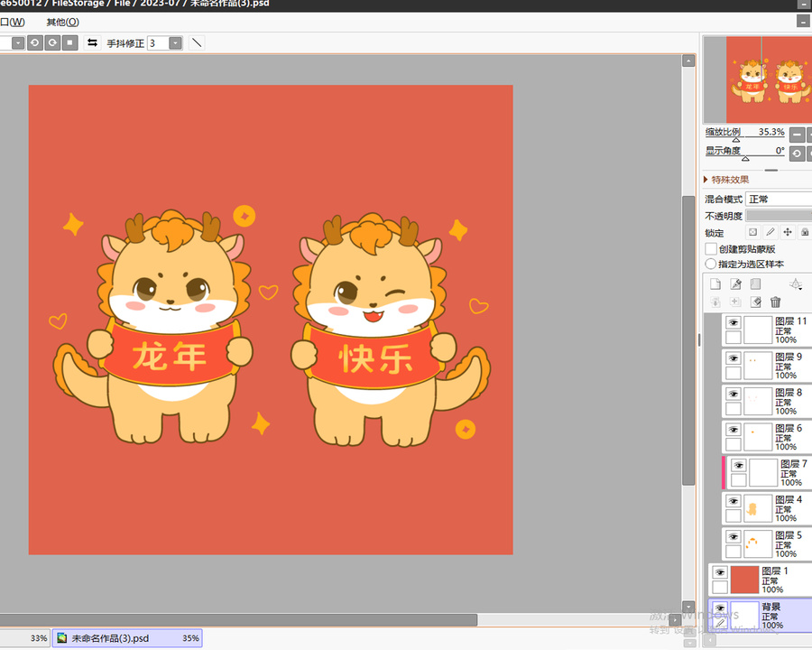
Task: Toggle visibility of 图层 6
Action: [734, 430]
